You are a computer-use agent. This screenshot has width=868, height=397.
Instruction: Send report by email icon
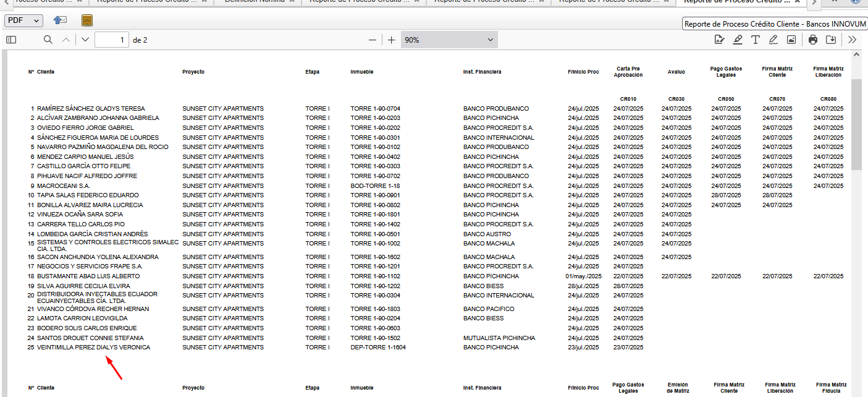60,20
